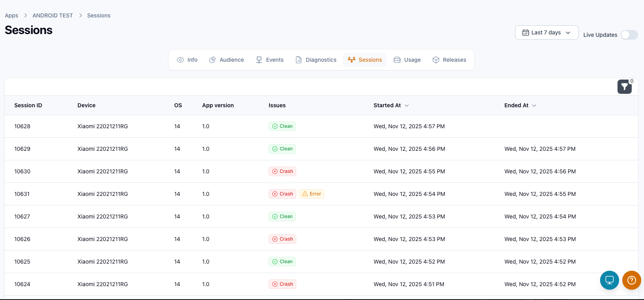The image size is (644, 300).
Task: Go to Apps in the breadcrumb
Action: tap(11, 15)
